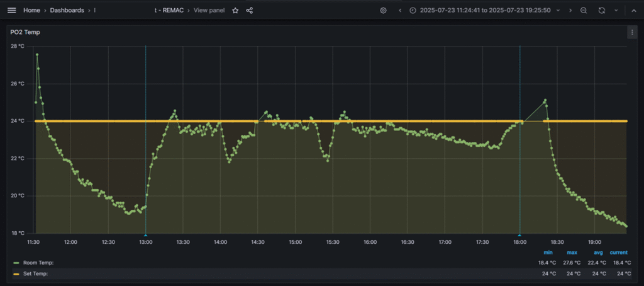Click the green Room Temp color swatch
The width and height of the screenshot is (644, 286).
[x=16, y=263]
